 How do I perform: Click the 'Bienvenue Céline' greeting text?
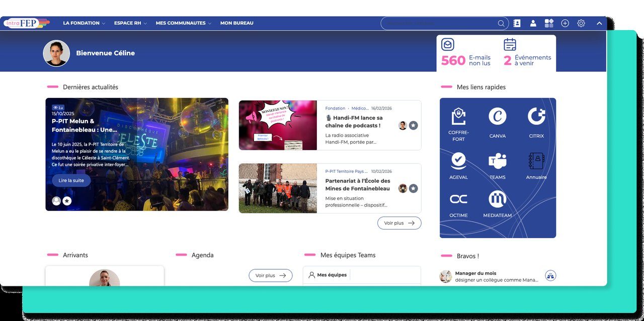pyautogui.click(x=105, y=53)
